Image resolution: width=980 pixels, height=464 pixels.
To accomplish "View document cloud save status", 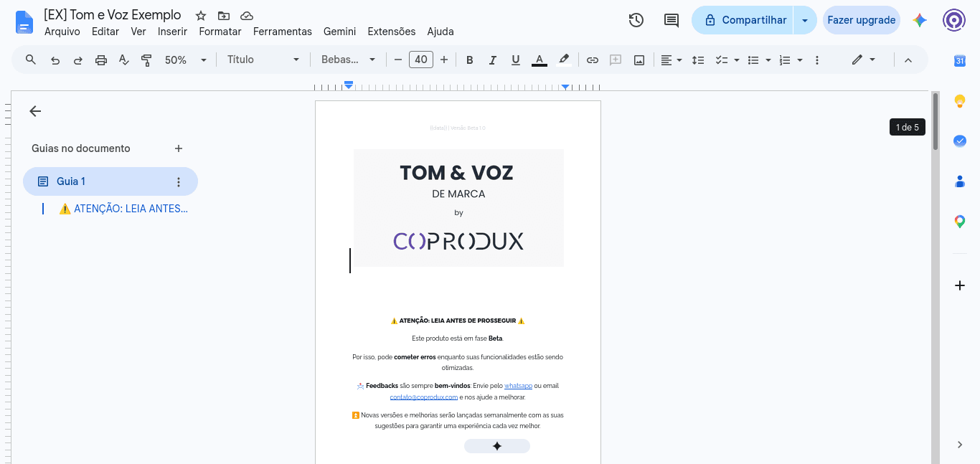I will tap(247, 16).
